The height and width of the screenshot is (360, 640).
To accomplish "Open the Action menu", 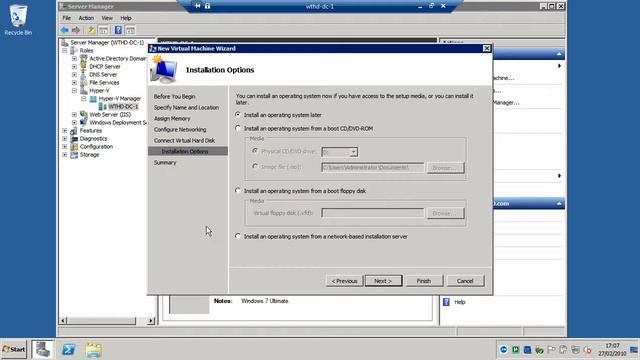I will tap(86, 18).
